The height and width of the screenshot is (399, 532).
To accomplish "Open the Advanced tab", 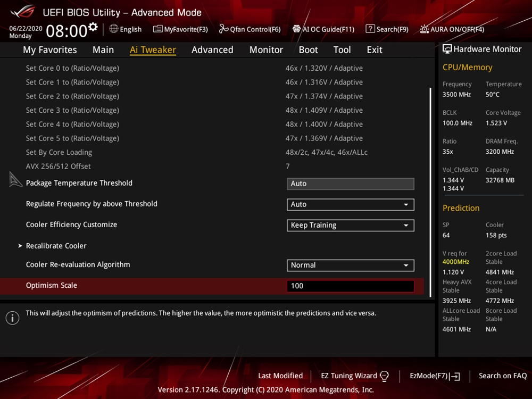I will [x=212, y=50].
